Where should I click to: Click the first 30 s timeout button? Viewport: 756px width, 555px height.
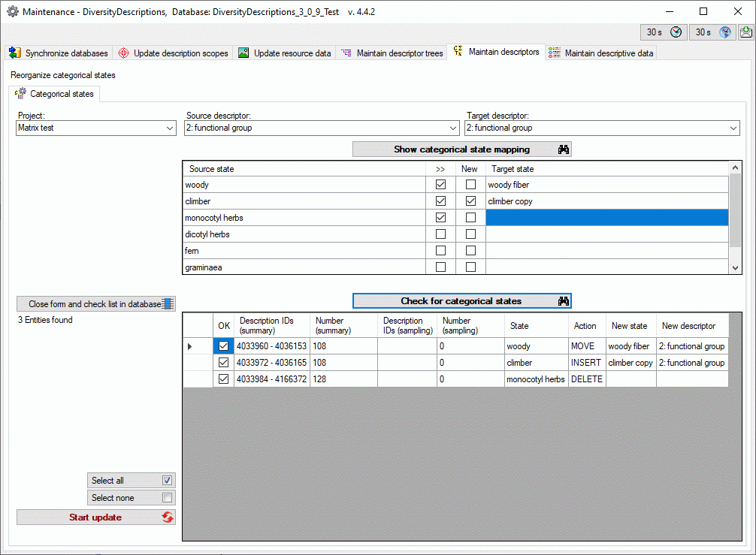point(663,32)
